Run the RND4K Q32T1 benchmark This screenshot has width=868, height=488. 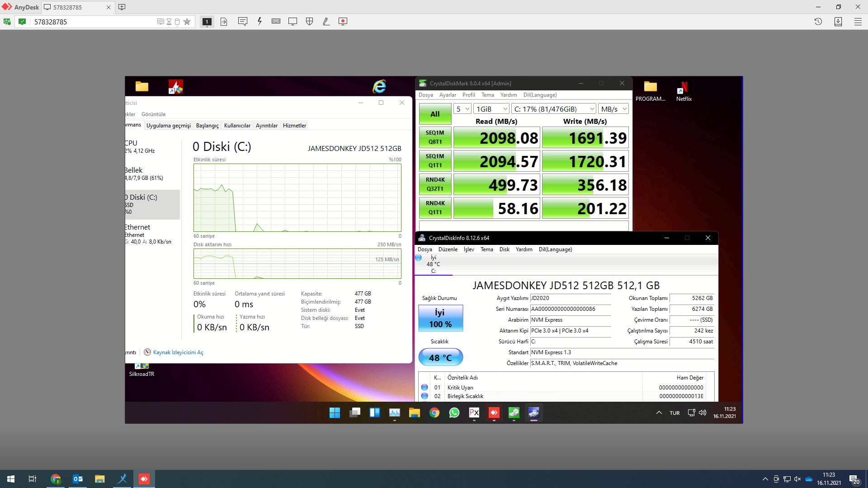tap(435, 184)
